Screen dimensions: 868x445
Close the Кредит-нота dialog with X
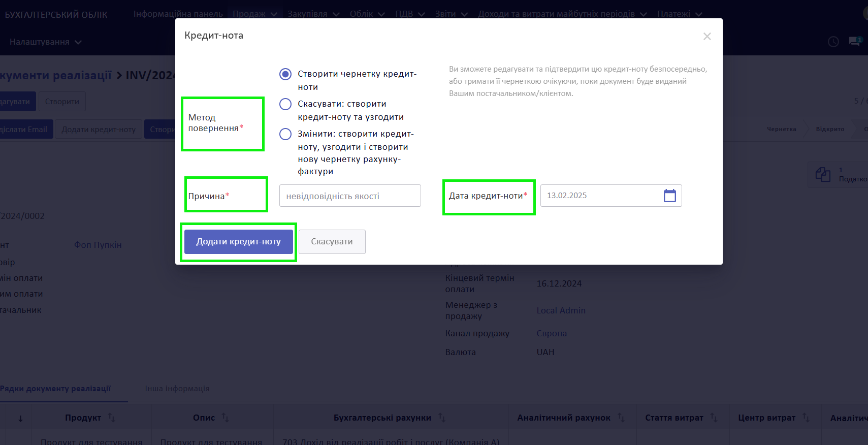point(707,37)
